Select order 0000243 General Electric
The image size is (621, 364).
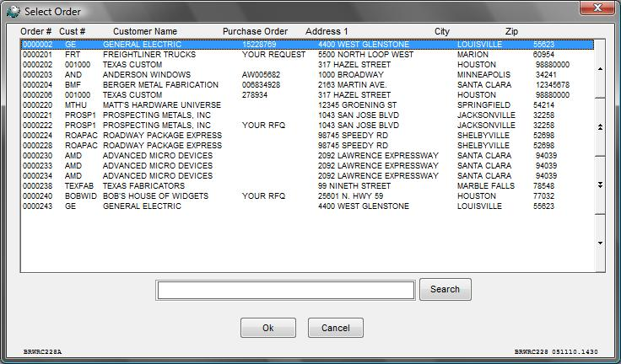coord(308,206)
